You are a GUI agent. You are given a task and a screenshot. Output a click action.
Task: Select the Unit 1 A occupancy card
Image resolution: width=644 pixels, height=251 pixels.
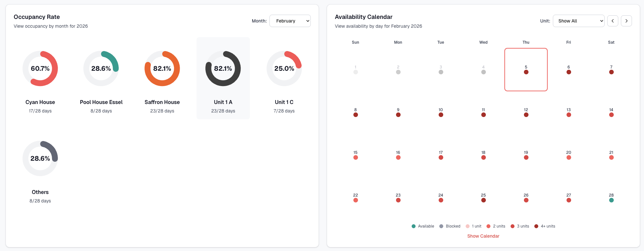[x=223, y=78]
